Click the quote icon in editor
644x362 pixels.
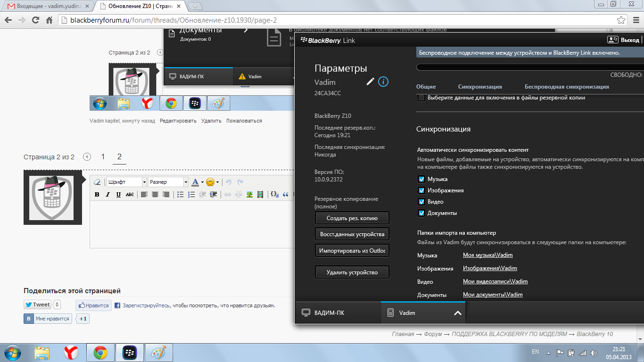pyautogui.click(x=286, y=194)
